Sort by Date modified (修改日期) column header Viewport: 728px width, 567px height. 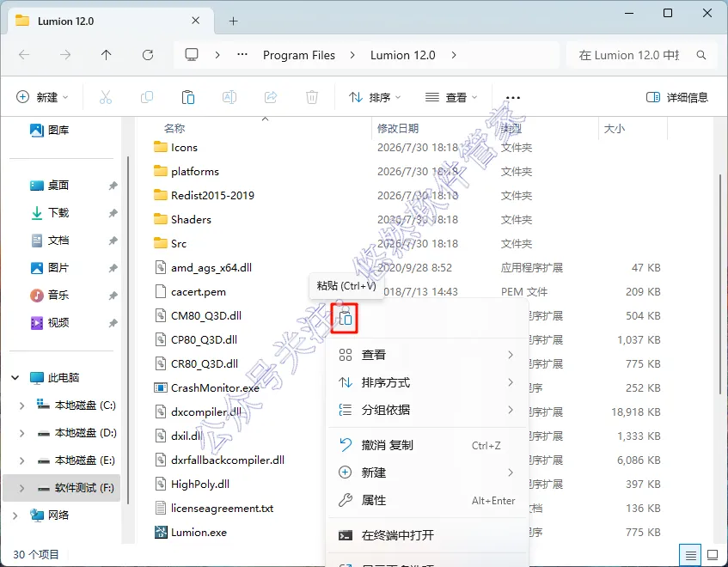pyautogui.click(x=398, y=129)
